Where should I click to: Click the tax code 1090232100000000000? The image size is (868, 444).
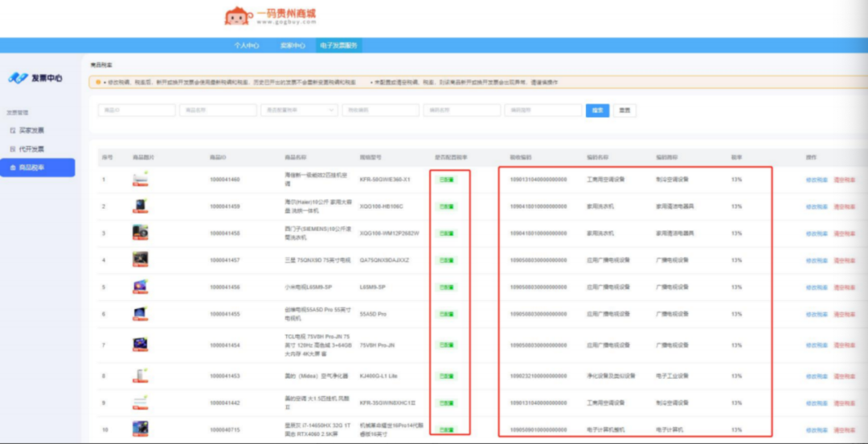coord(538,376)
